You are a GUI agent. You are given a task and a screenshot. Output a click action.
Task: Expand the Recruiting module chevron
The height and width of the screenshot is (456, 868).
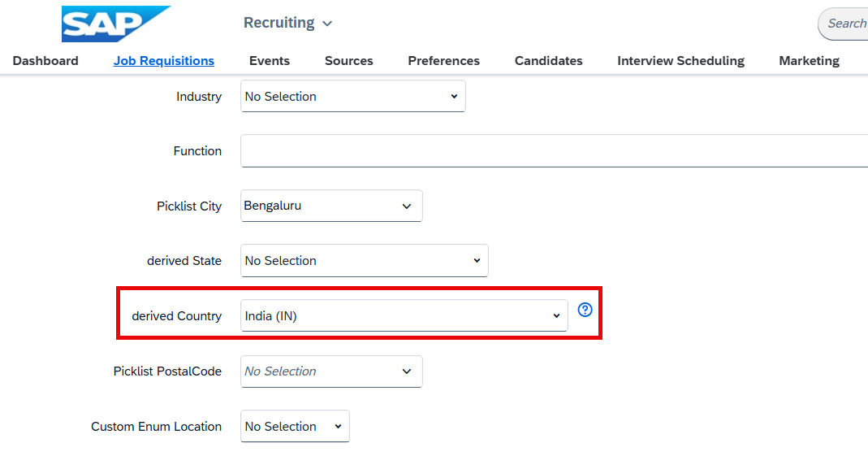pyautogui.click(x=327, y=24)
